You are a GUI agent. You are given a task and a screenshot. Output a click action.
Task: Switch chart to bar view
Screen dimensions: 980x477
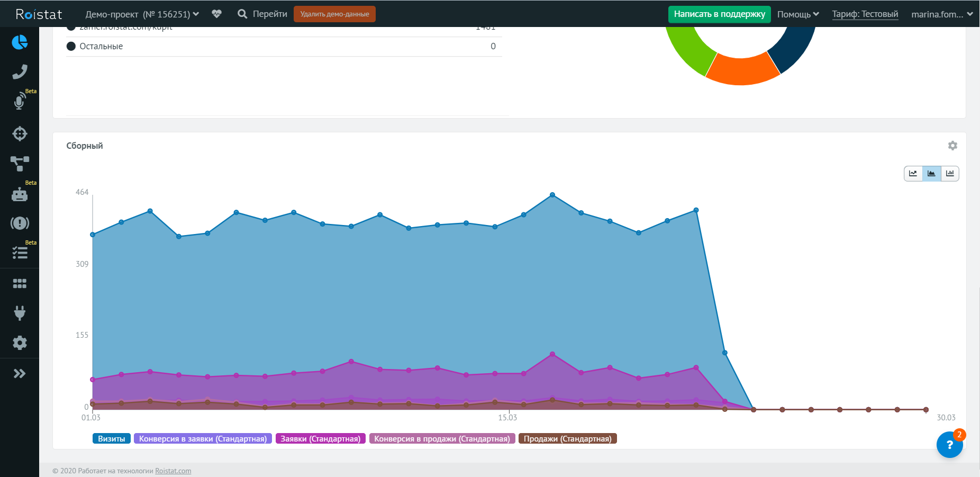950,174
